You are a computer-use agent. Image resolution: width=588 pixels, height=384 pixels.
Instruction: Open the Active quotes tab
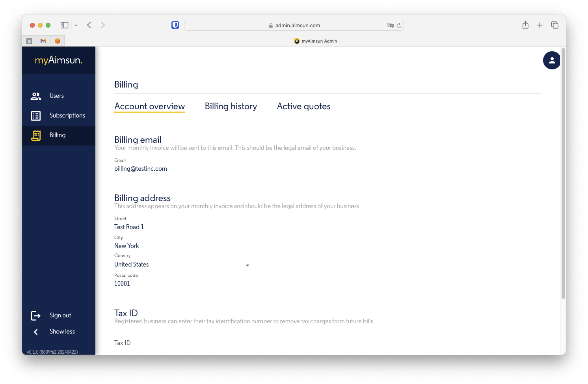pos(304,106)
